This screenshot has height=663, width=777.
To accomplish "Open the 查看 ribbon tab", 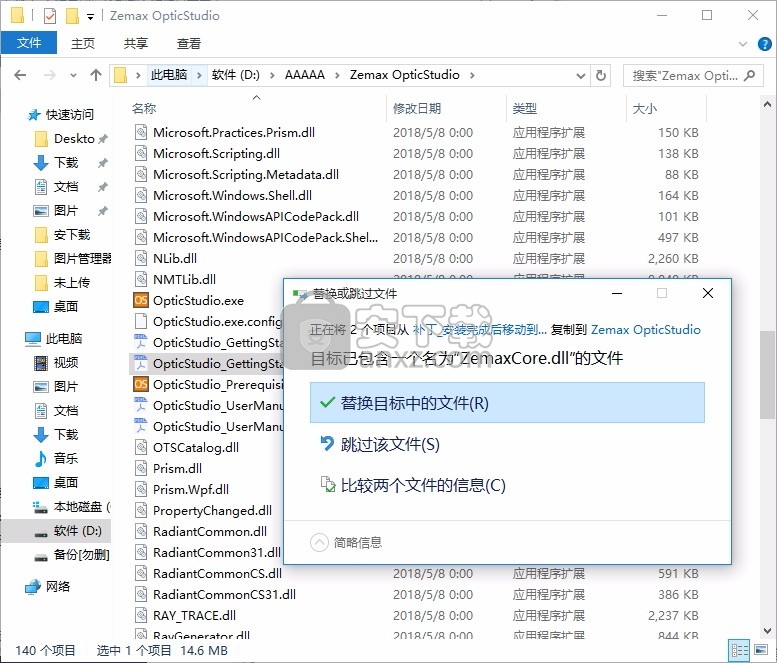I will coord(188,44).
